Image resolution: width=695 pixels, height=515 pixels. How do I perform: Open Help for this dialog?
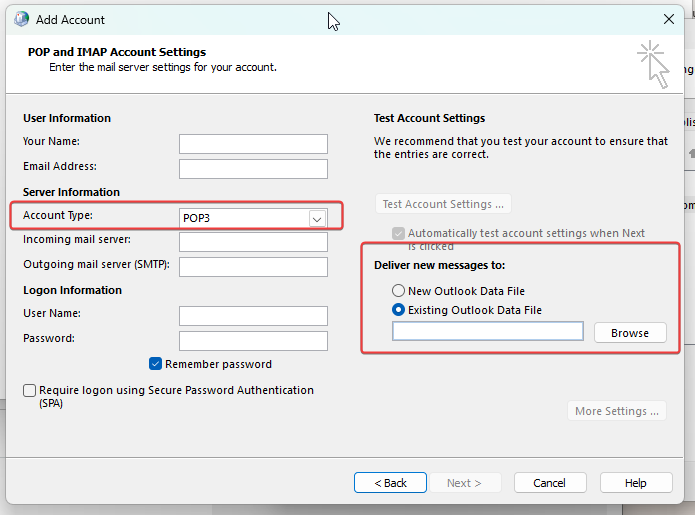[x=636, y=483]
